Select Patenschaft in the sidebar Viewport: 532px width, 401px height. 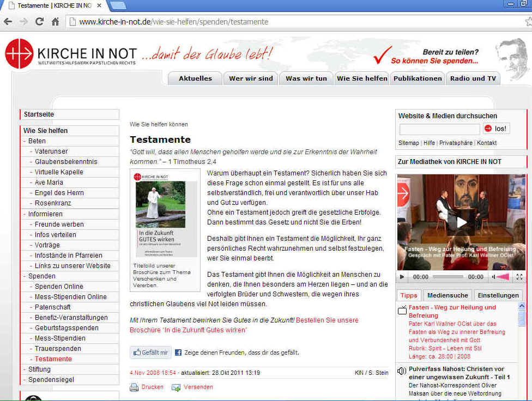click(52, 307)
